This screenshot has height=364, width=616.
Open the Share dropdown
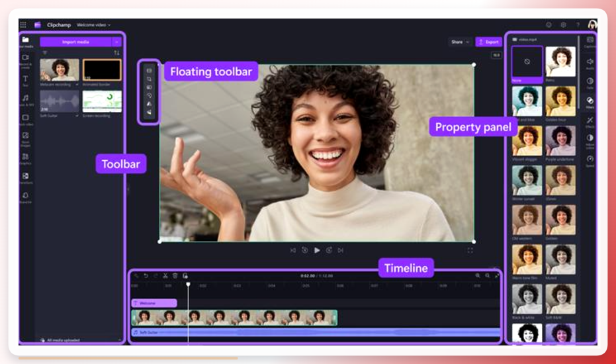(x=460, y=42)
